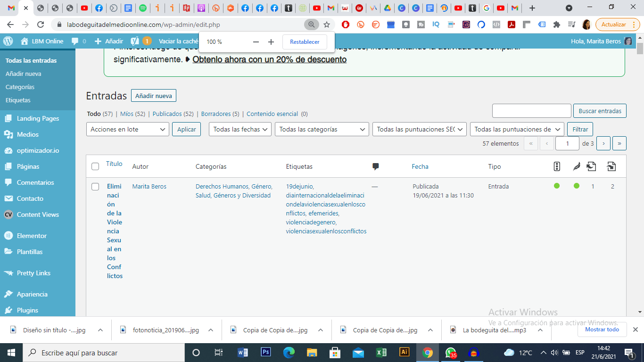This screenshot has height=362, width=644.
Task: Click the Plantillas folder icon
Action: coord(8,252)
